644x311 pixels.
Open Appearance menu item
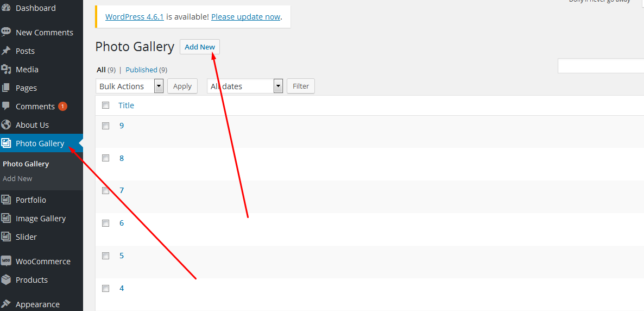[38, 304]
